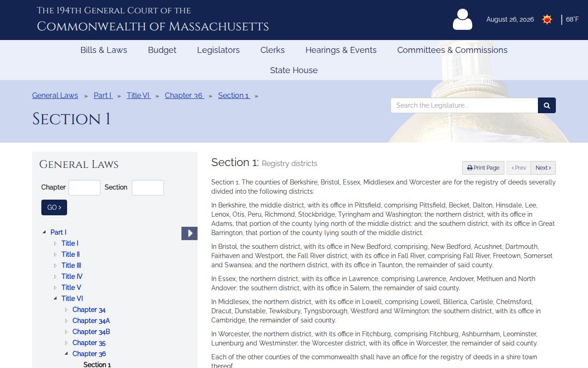Open the Legislators menu
Image resolution: width=588 pixels, height=368 pixels.
[218, 50]
